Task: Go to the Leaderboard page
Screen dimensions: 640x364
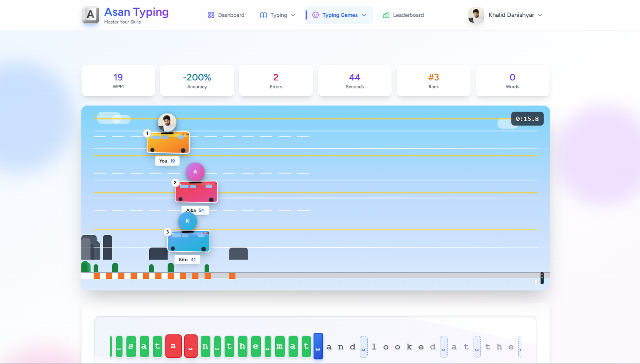Action: point(403,15)
